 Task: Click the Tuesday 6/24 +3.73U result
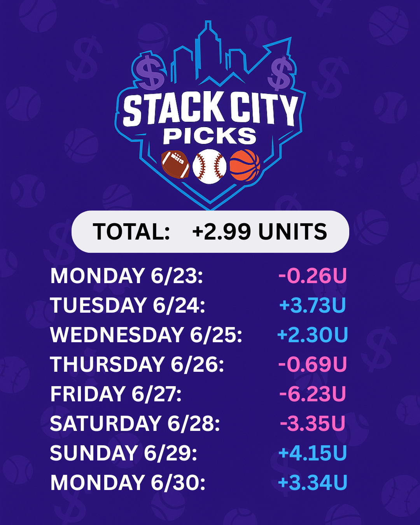(x=313, y=305)
